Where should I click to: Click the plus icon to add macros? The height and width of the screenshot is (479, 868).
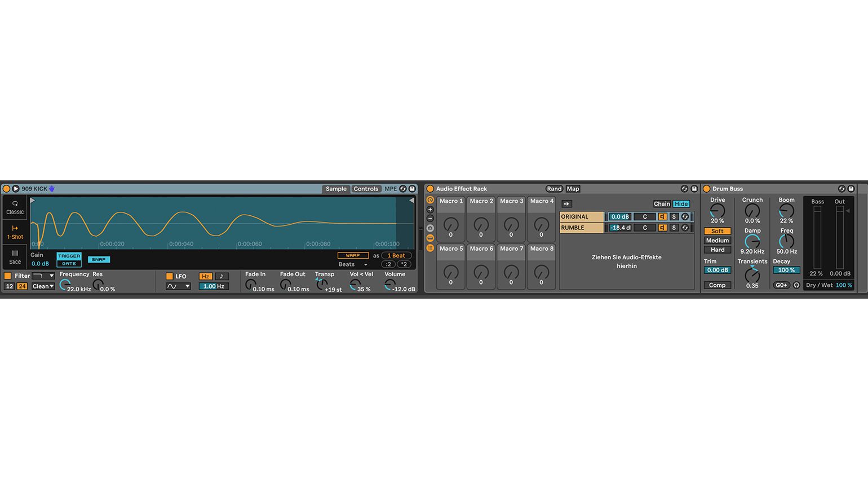[x=430, y=210]
